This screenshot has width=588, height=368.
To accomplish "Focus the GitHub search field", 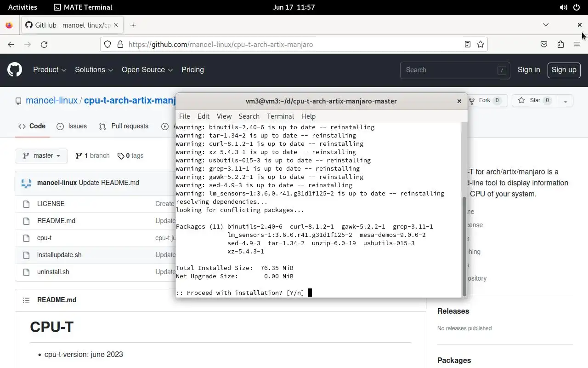I will 455,70.
